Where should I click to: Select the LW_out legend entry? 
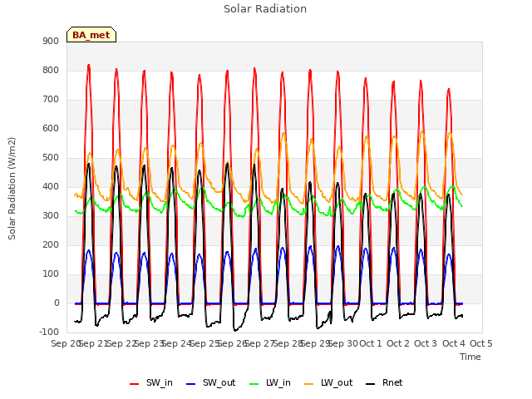click(328, 382)
